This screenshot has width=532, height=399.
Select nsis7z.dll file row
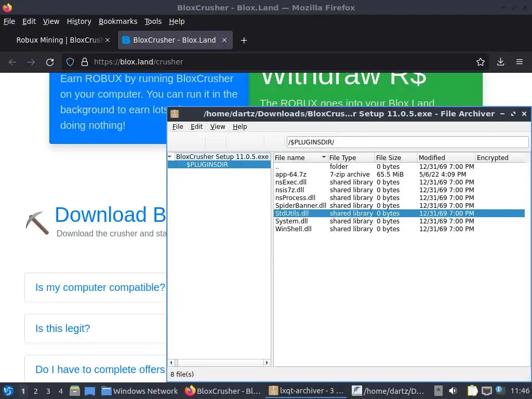click(x=399, y=190)
